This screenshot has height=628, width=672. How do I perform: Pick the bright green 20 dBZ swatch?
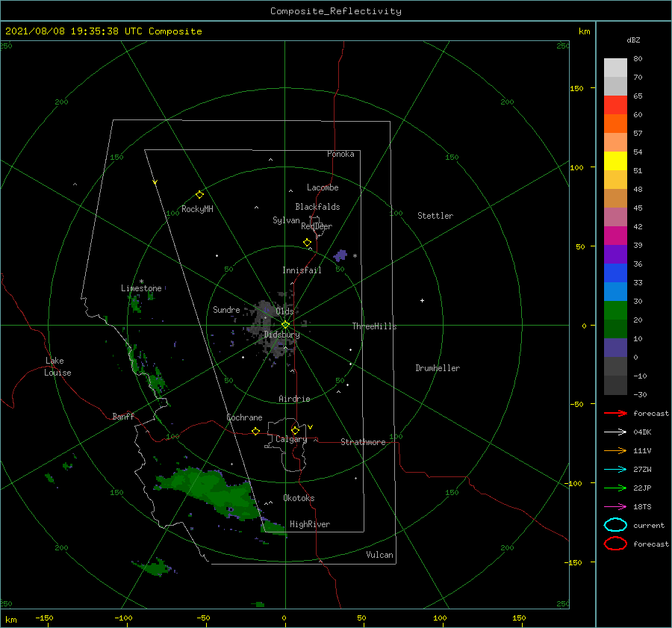[615, 311]
